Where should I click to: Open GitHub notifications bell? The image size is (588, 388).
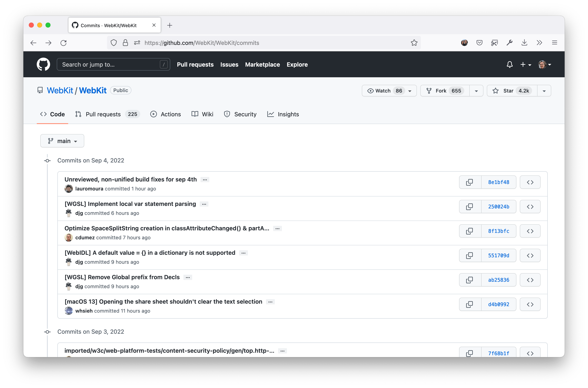click(x=509, y=64)
